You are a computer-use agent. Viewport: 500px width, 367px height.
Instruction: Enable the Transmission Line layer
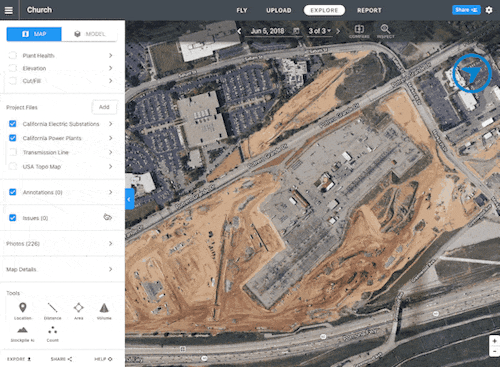point(13,152)
